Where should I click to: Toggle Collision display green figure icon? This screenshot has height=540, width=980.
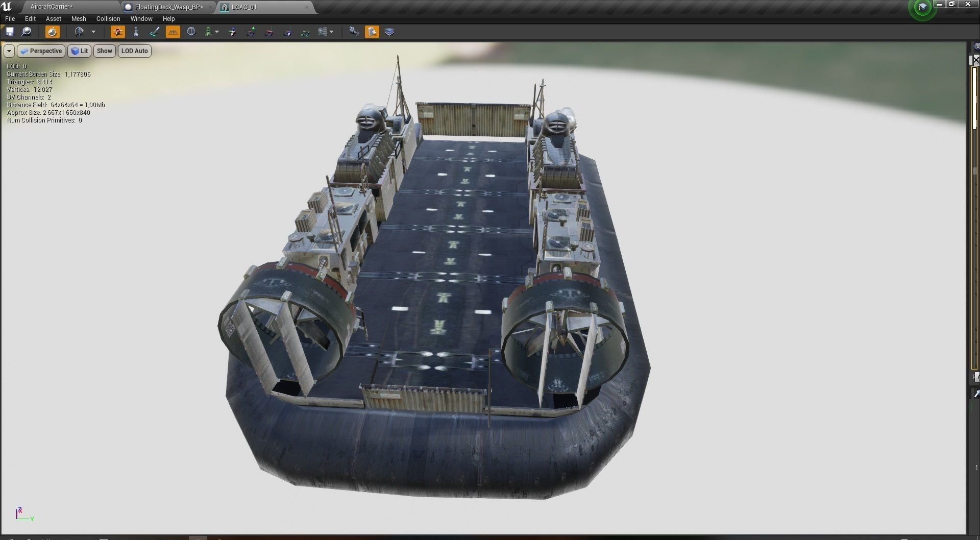(208, 32)
